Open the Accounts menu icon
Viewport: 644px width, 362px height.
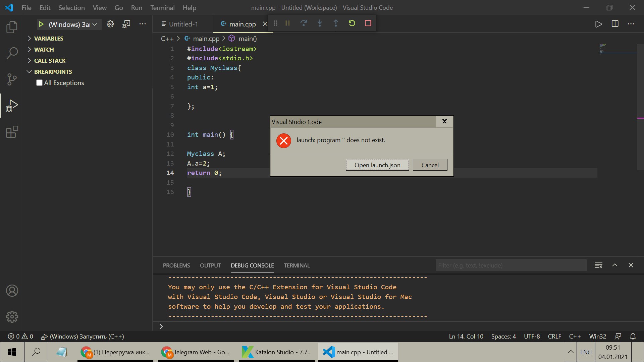(12, 291)
